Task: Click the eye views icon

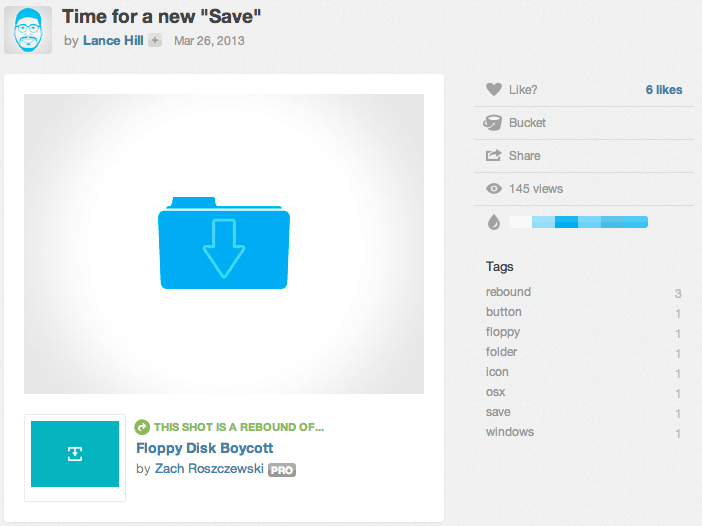Action: (493, 189)
